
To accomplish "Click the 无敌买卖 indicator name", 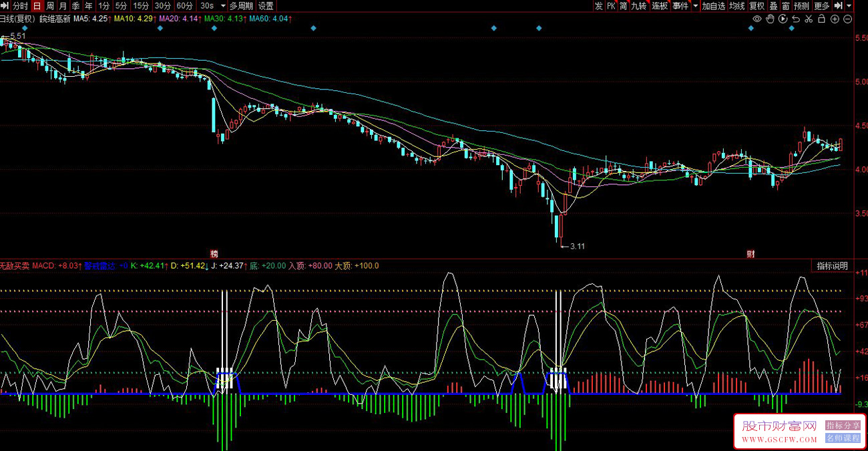I will coord(15,266).
